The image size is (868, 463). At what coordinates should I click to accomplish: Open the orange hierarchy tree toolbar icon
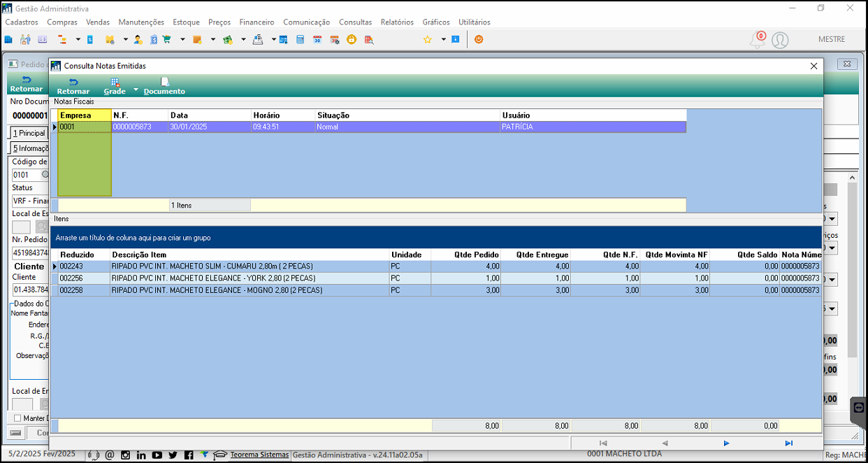click(62, 39)
